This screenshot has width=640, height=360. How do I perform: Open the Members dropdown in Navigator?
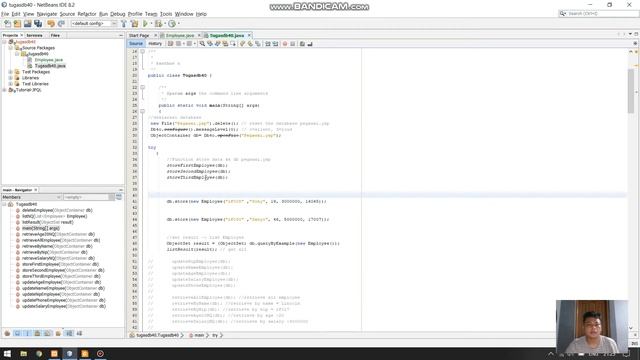point(31,197)
